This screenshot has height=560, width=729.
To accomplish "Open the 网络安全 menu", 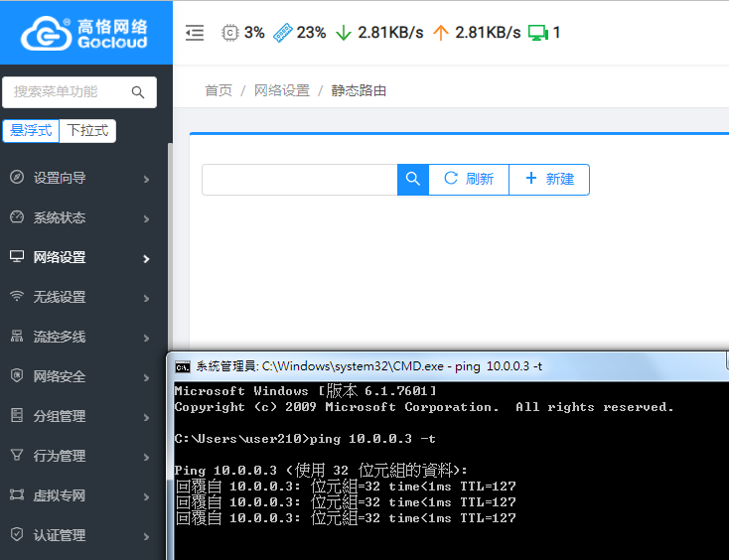I will click(x=82, y=376).
